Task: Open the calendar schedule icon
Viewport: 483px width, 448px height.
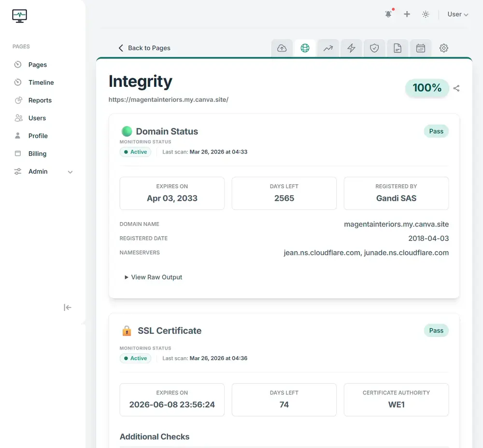Action: [421, 48]
